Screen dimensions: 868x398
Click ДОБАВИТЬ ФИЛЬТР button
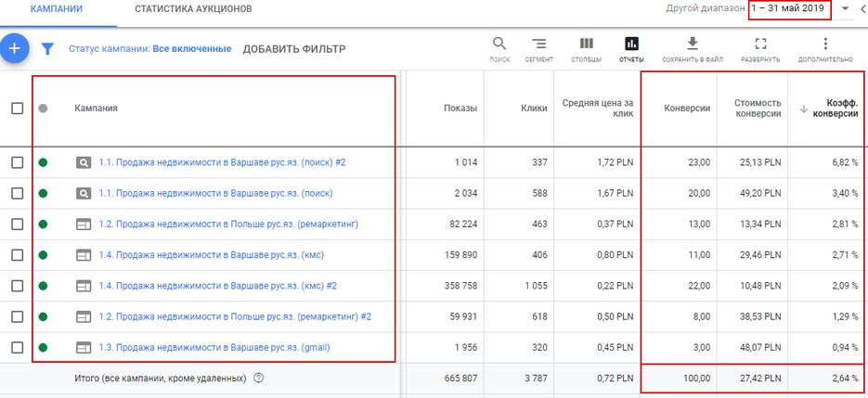pos(293,49)
